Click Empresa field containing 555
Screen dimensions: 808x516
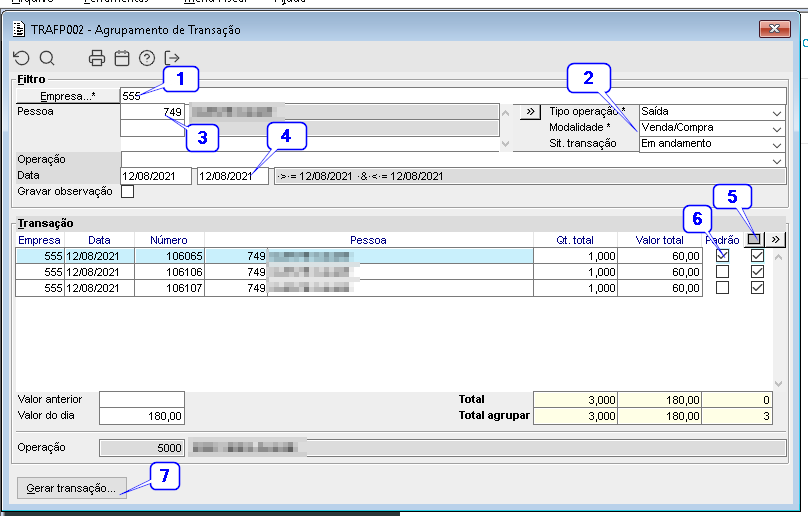click(x=453, y=96)
